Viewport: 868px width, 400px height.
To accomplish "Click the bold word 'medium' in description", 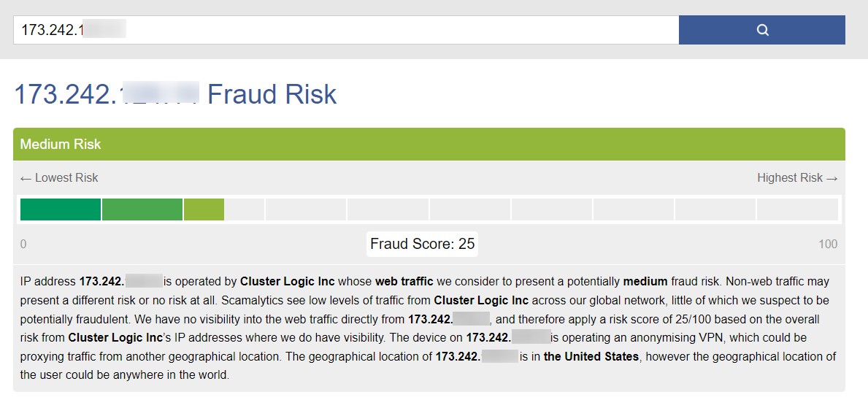I will [645, 281].
